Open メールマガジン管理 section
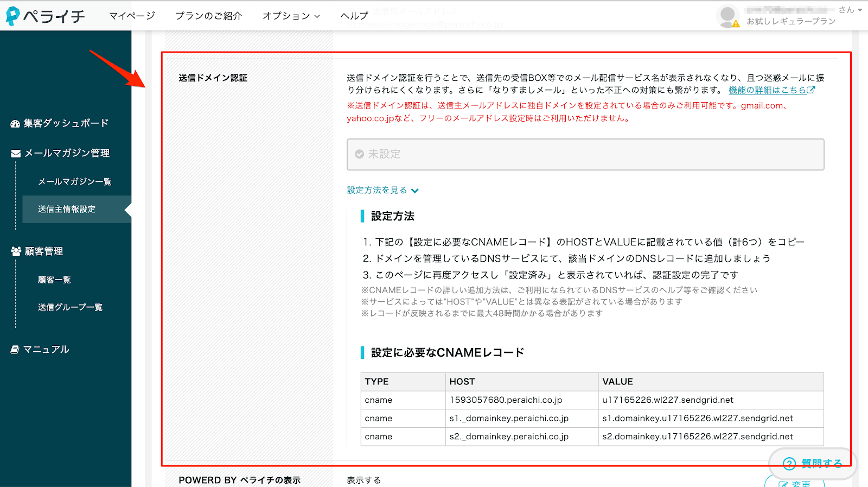Screen dimensions: 868x487 67,153
